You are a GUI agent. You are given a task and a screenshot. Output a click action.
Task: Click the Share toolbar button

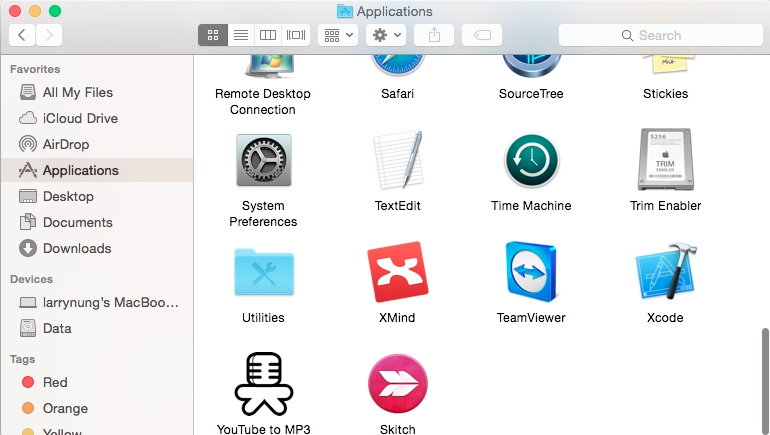click(x=434, y=35)
